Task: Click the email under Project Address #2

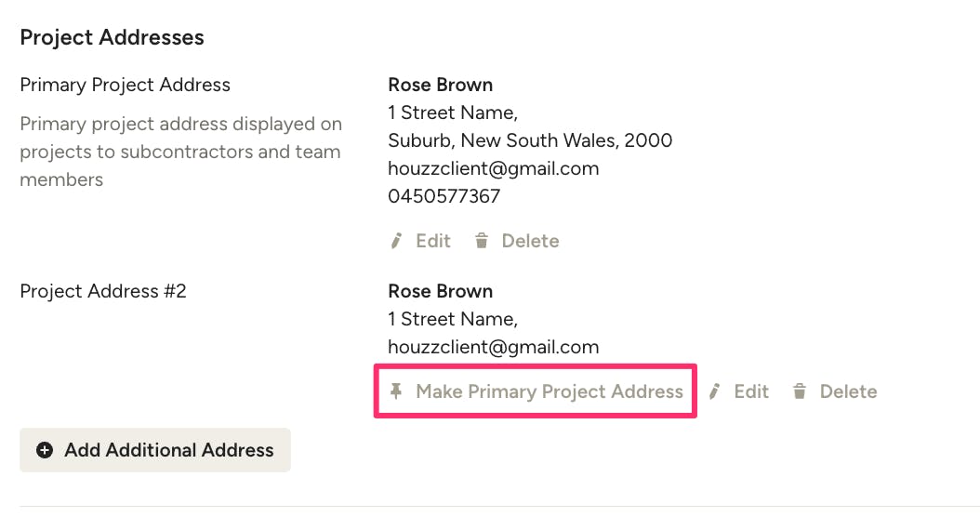Action: point(493,347)
